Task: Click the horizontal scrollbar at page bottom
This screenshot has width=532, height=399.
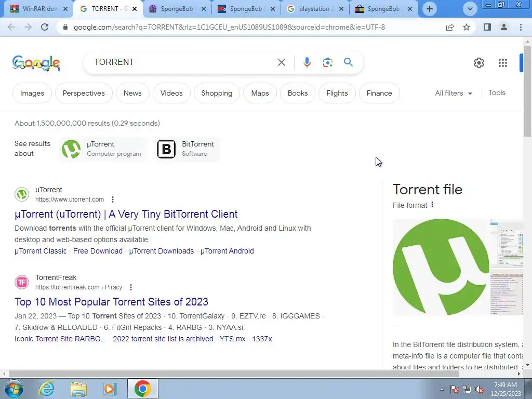Action: pos(234,374)
